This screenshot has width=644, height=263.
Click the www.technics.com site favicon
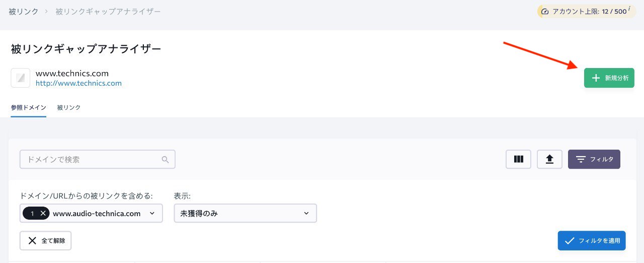click(21, 78)
